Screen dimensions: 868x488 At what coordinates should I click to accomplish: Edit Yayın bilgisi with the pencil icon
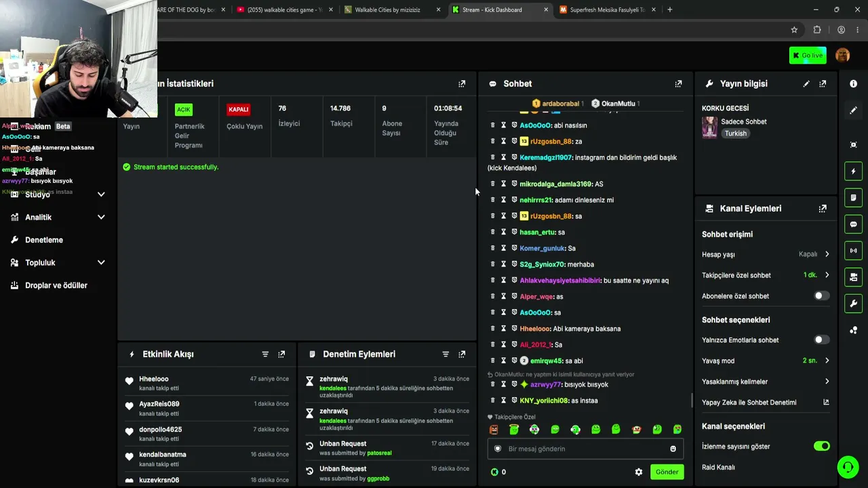click(x=806, y=83)
